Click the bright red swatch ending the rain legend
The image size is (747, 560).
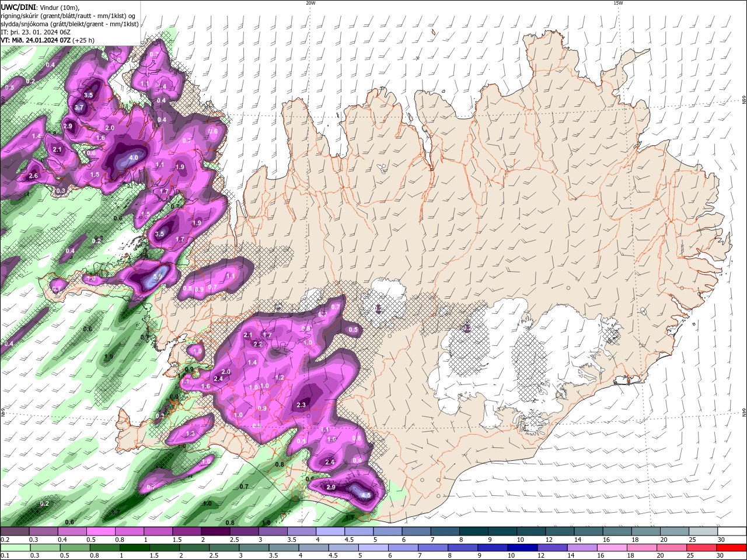[732, 548]
